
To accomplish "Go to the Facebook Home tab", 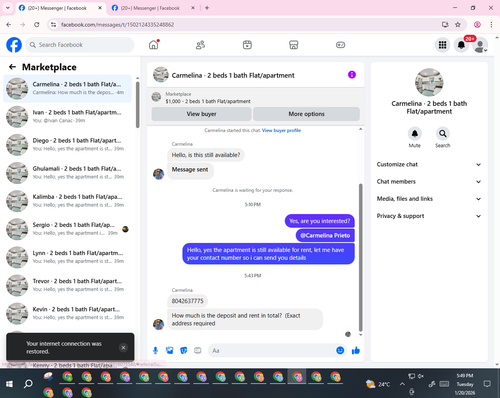I will [154, 45].
